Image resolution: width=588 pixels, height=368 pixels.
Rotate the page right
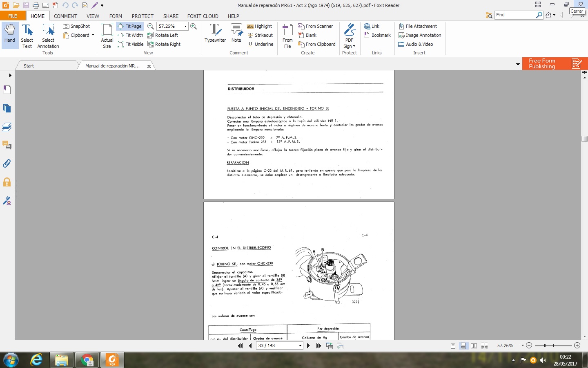click(x=164, y=44)
